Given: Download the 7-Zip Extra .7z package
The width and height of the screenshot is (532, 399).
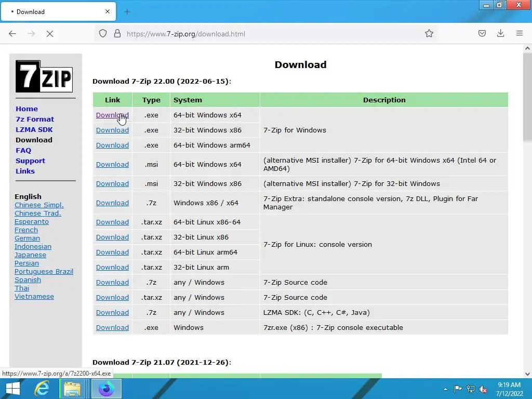Looking at the screenshot, I should [x=112, y=203].
